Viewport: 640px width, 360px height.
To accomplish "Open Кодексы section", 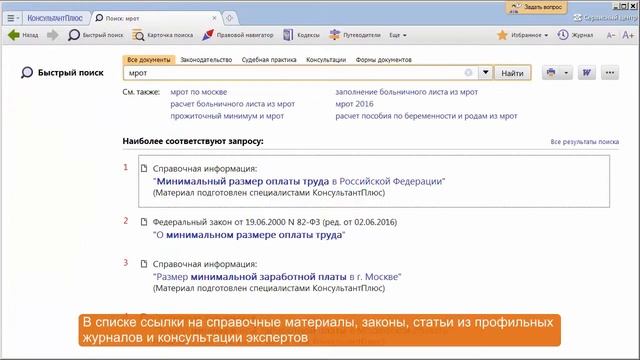I will coord(301,35).
